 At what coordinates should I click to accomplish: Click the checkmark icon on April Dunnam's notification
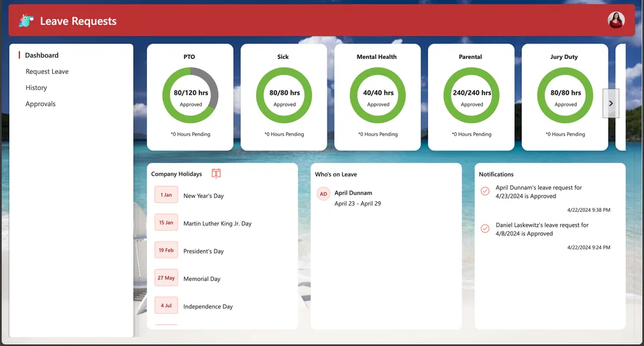[x=485, y=191]
